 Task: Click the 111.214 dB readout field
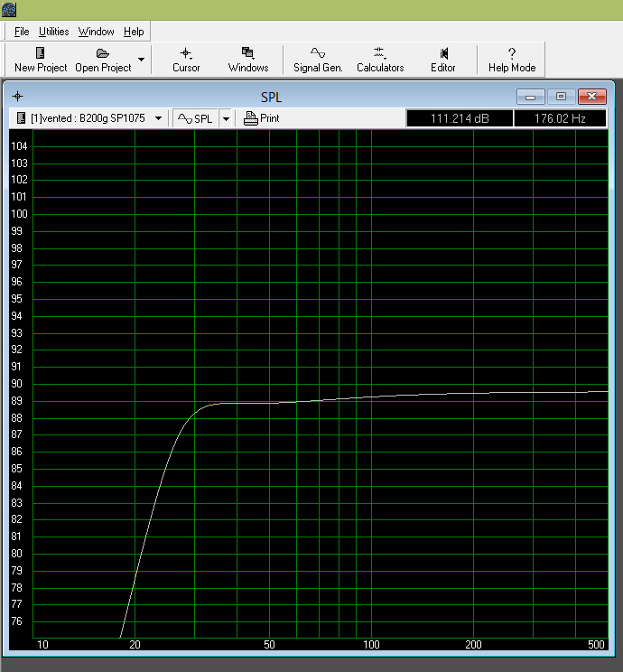tap(460, 118)
